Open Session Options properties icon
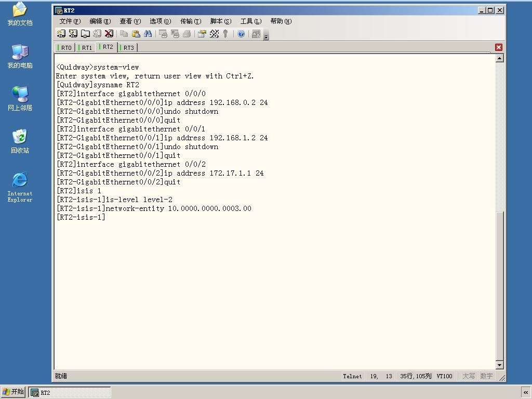The width and height of the screenshot is (532, 399). pyautogui.click(x=202, y=34)
